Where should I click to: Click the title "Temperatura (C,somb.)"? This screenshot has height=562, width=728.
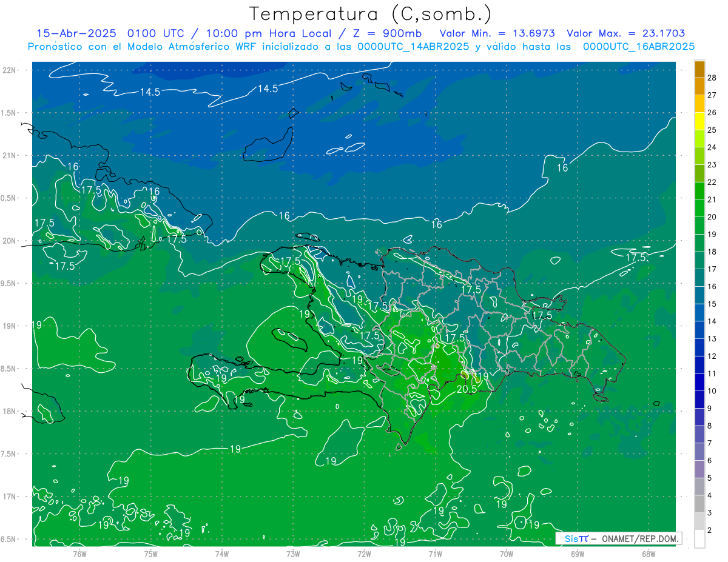pos(371,14)
